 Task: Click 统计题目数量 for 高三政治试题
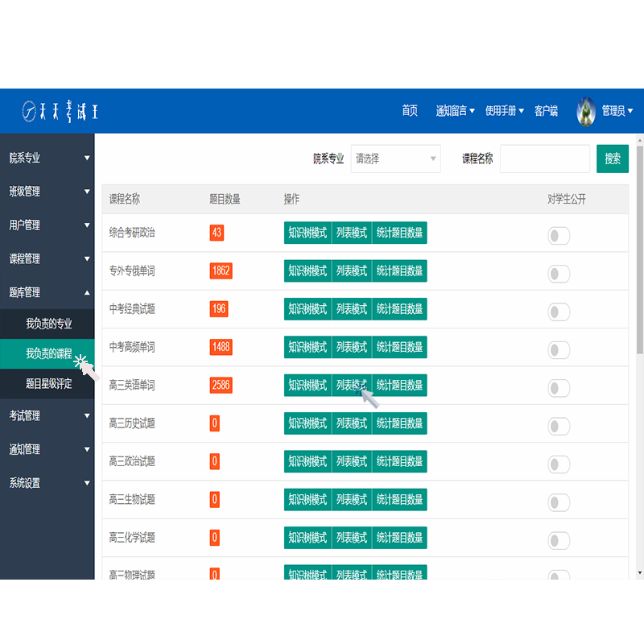point(399,461)
